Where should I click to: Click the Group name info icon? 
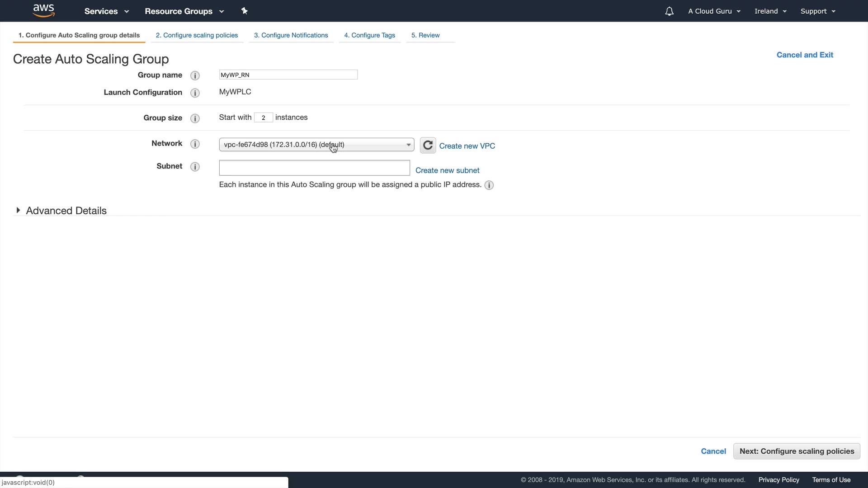pos(195,75)
